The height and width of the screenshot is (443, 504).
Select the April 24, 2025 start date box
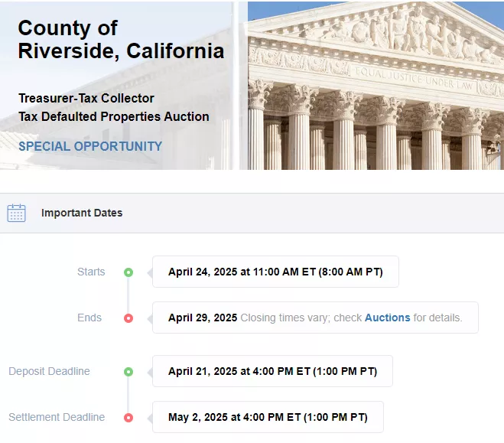pos(275,272)
